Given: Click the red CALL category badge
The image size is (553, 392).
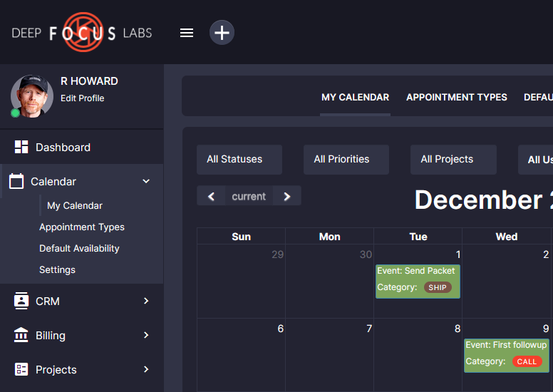Looking at the screenshot, I should tap(527, 361).
